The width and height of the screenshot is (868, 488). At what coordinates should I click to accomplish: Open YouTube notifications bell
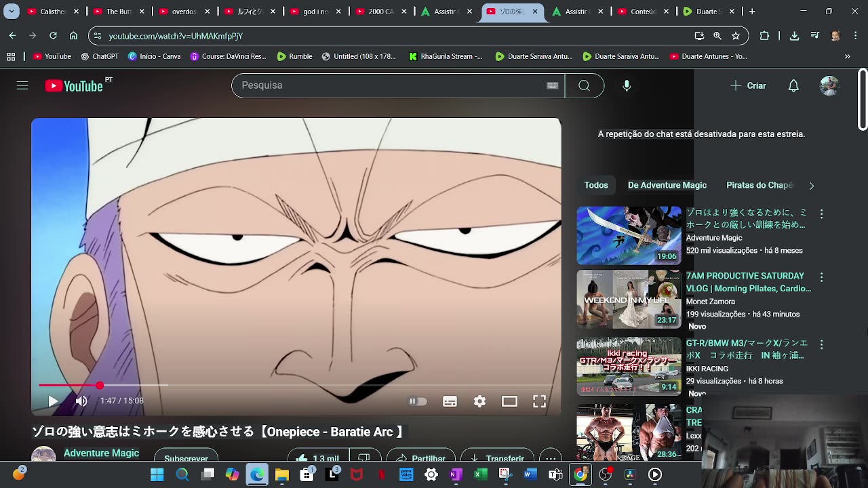[x=793, y=85]
